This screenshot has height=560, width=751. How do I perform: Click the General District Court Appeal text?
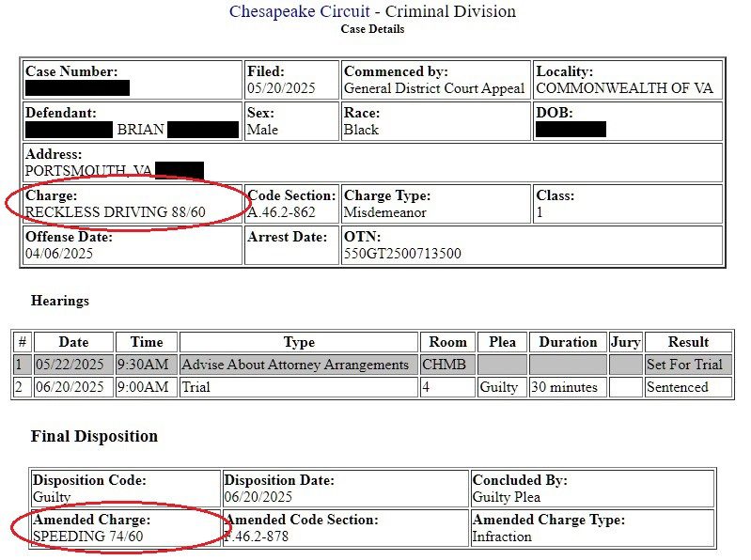(x=434, y=88)
